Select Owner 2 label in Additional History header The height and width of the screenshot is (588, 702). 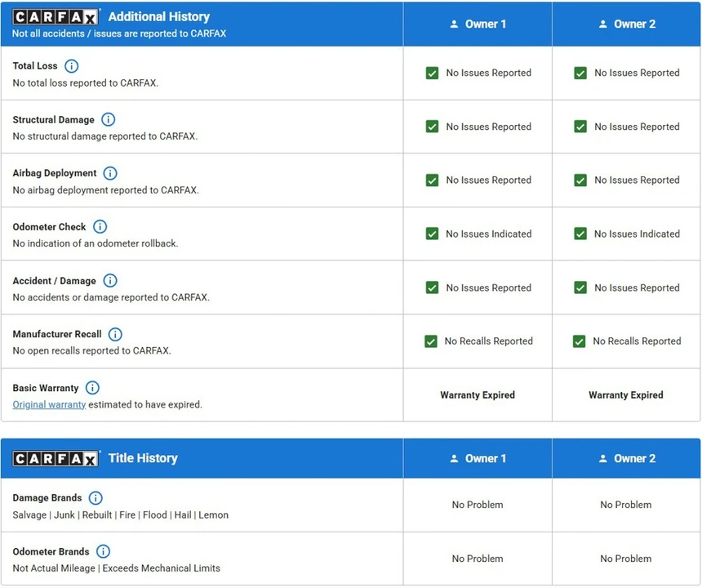[634, 24]
